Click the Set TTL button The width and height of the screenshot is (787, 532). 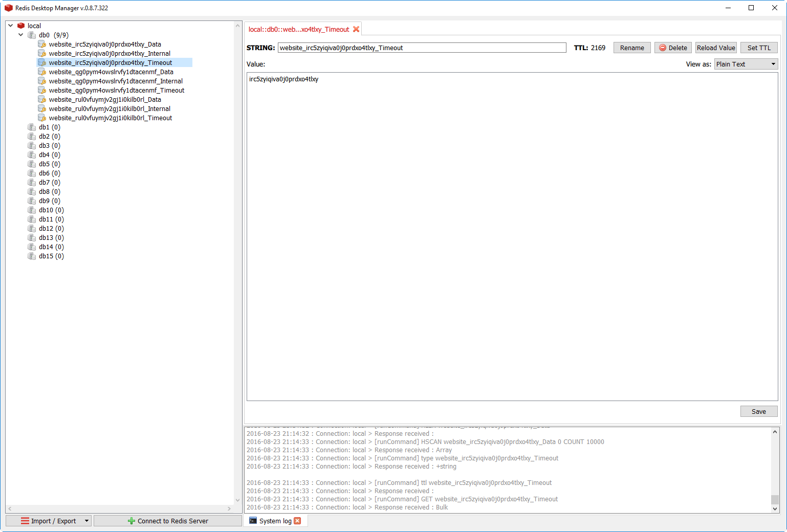[759, 48]
